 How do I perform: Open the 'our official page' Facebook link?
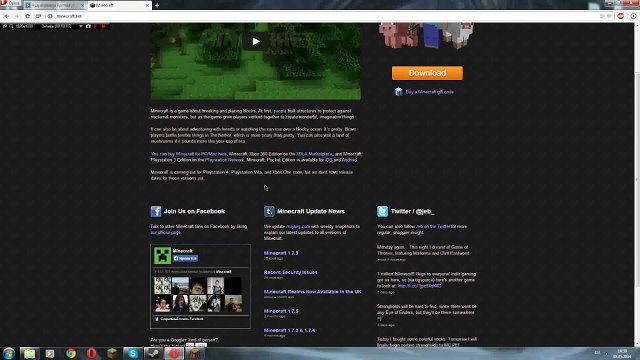coord(165,232)
